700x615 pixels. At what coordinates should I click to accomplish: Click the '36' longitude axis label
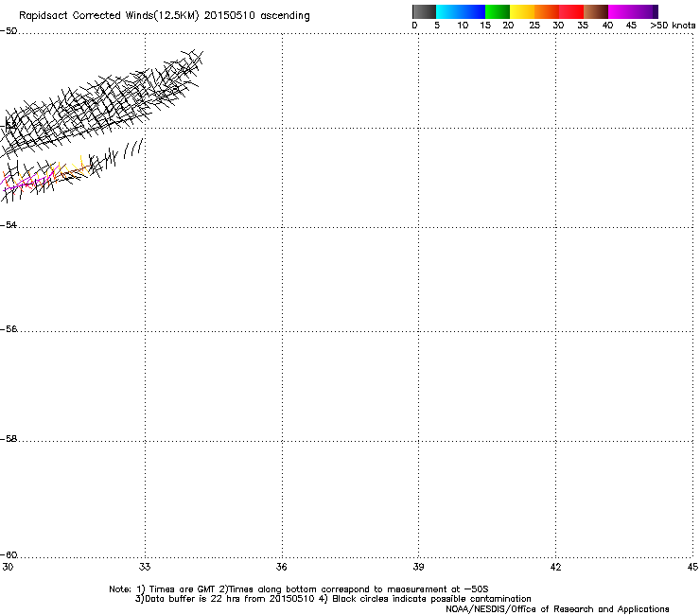[x=281, y=567]
